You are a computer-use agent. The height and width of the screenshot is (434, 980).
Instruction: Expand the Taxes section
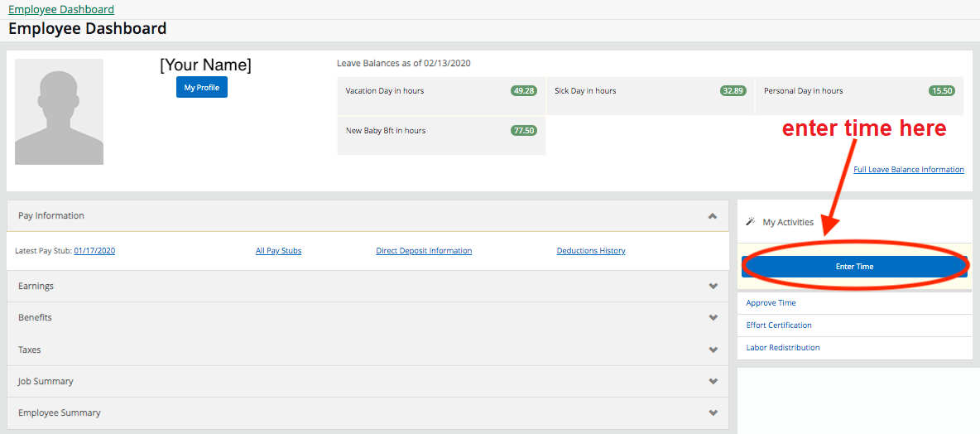[x=712, y=350]
